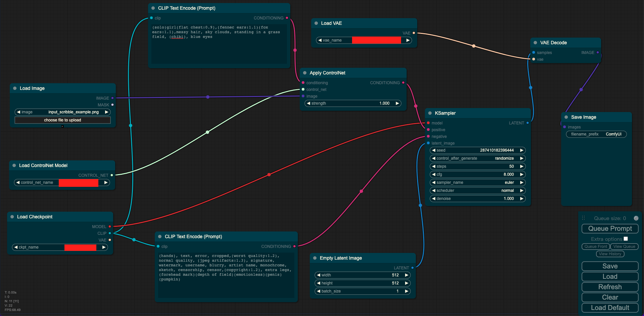Click the collapse dot on Load VAE node
This screenshot has height=316, width=644.
pos(316,23)
